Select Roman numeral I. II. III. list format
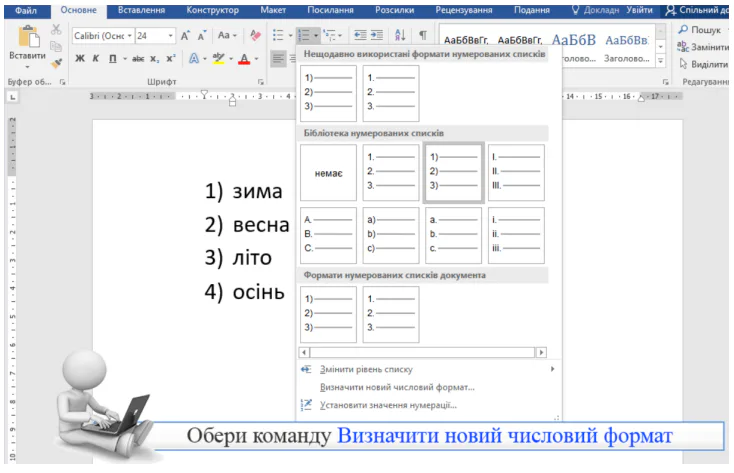This screenshot has height=473, width=734. click(516, 172)
